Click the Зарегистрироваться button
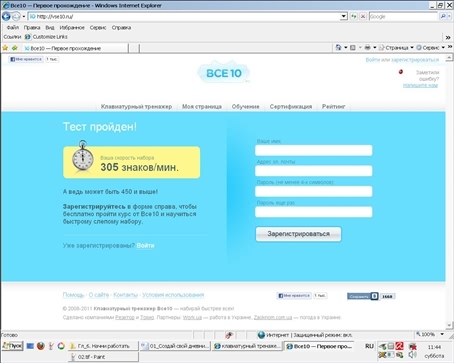The image size is (454, 363). (x=298, y=234)
